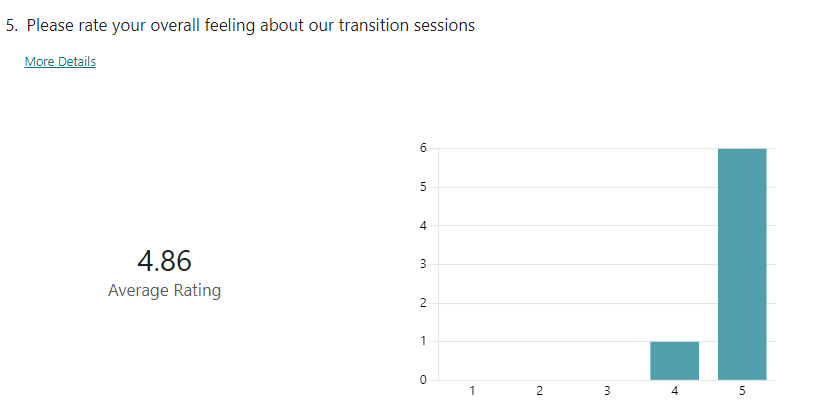Click the question number 5 before the title
The width and height of the screenshot is (824, 415).
(x=12, y=25)
